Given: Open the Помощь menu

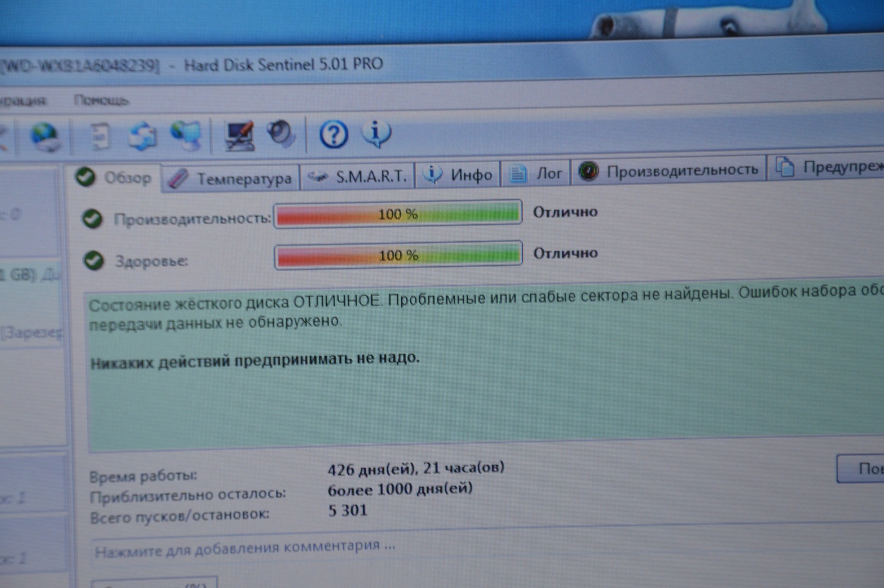Looking at the screenshot, I should click(101, 100).
